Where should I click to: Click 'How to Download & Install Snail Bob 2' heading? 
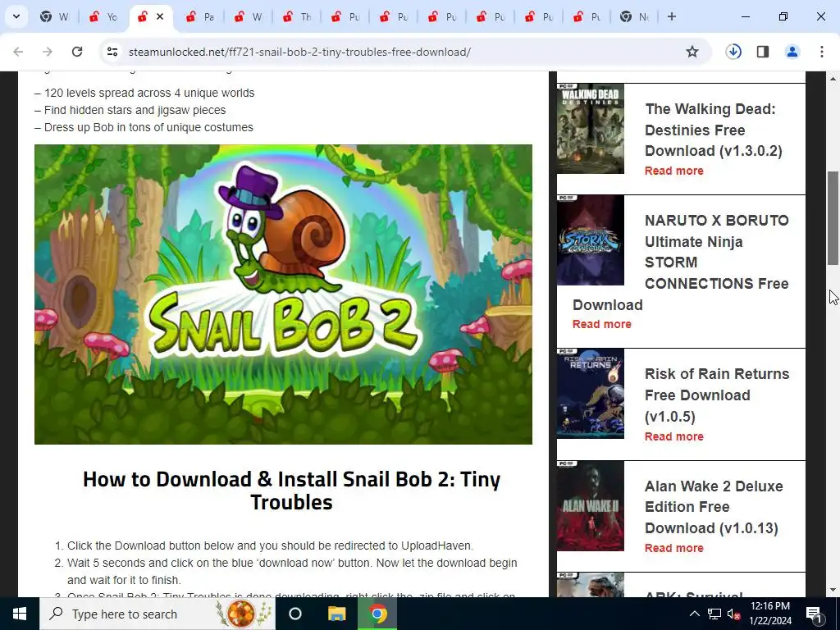[x=291, y=491]
